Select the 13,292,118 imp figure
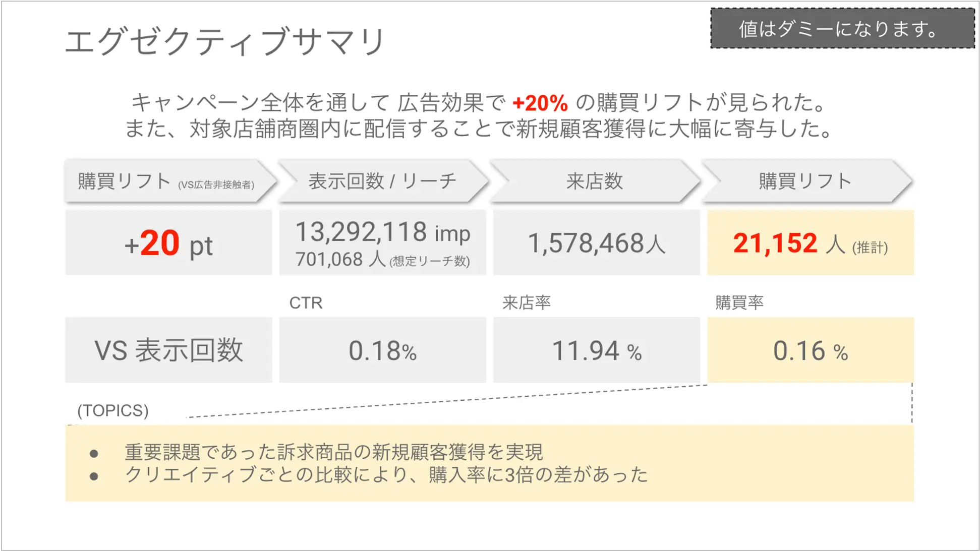Viewport: 980px width, 551px height. coord(382,232)
